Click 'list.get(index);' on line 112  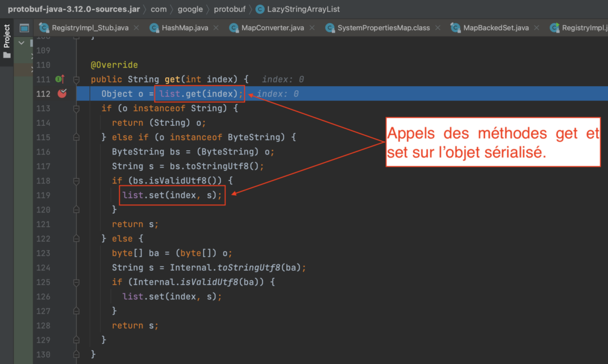201,94
